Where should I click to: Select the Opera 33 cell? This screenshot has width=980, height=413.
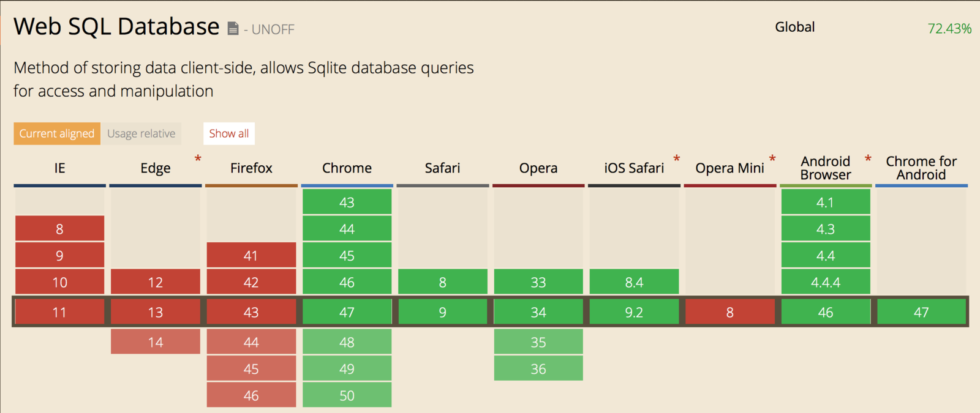coord(538,282)
